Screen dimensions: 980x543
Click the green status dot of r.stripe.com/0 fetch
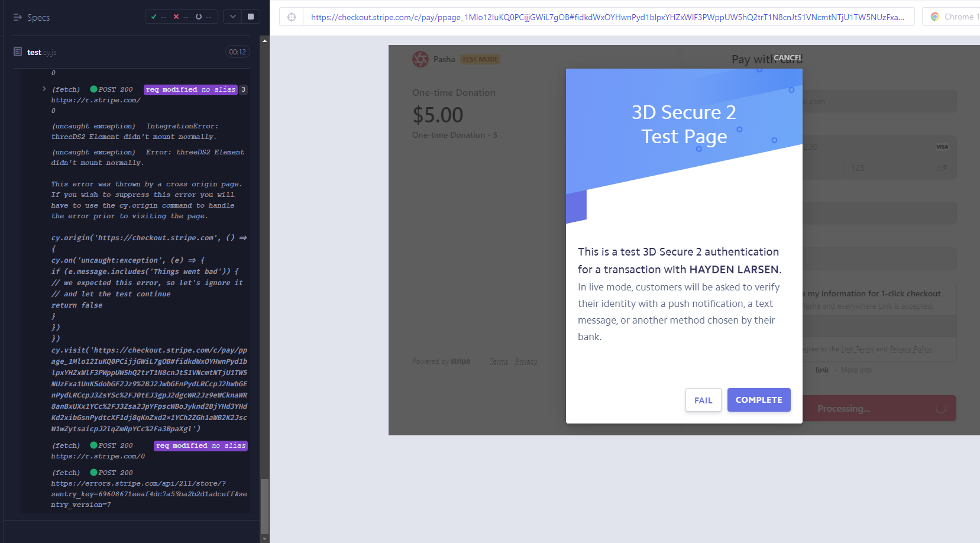tap(93, 445)
